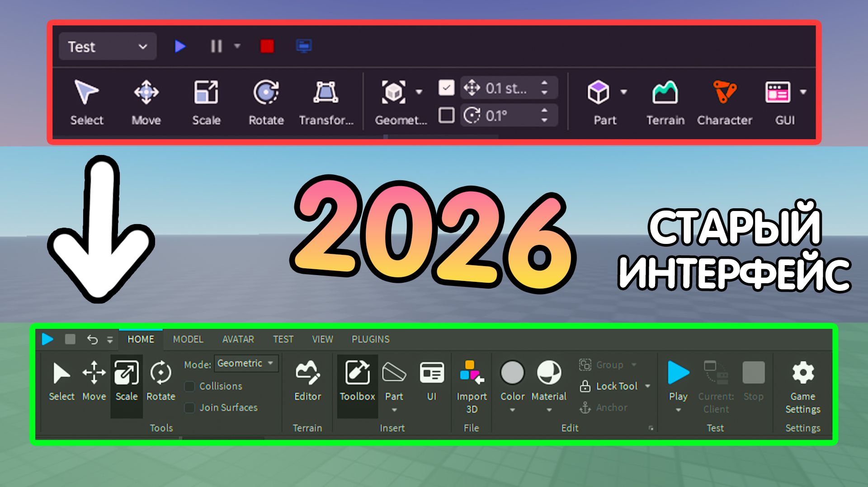The image size is (868, 487).
Task: Select the Rotate tool in the old ribbon
Action: (x=160, y=382)
